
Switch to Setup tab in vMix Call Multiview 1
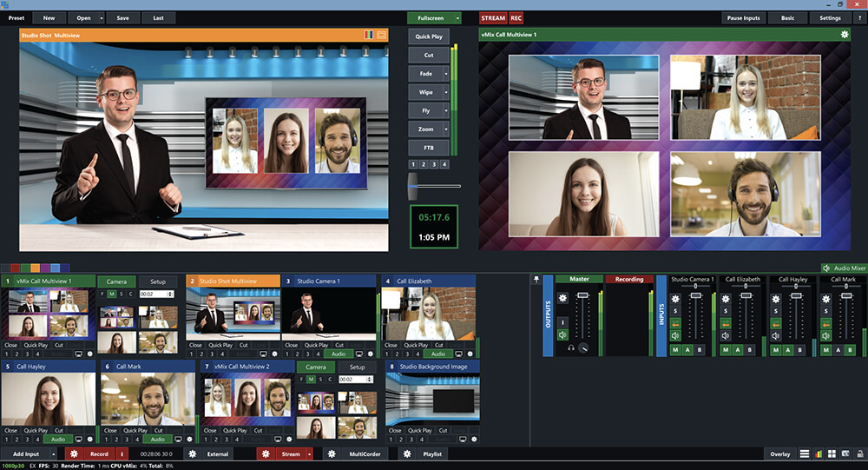pyautogui.click(x=157, y=282)
